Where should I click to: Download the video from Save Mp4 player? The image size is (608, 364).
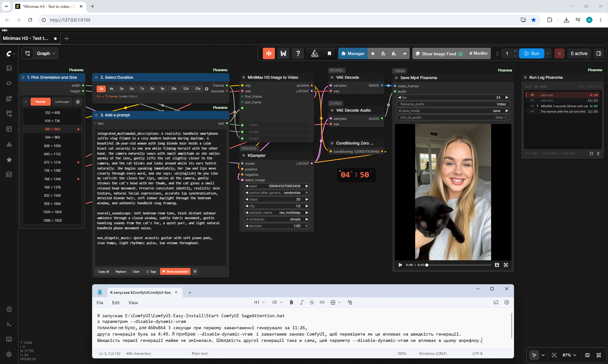click(497, 265)
